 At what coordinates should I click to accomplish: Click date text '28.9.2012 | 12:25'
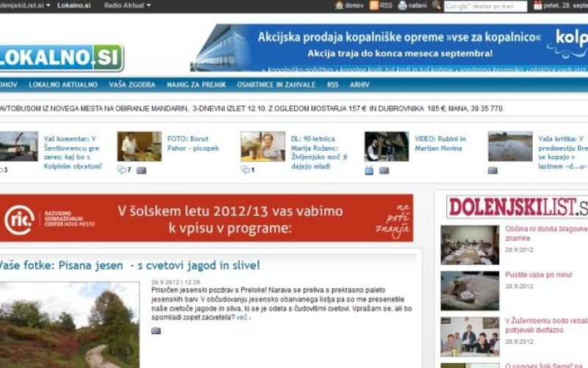pyautogui.click(x=176, y=282)
